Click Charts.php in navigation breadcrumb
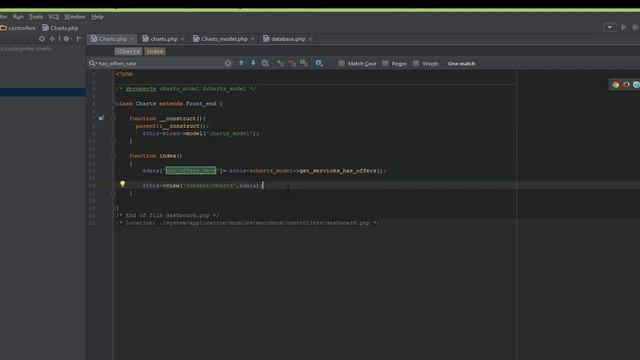Viewport: 640px width, 360px height. [60, 28]
